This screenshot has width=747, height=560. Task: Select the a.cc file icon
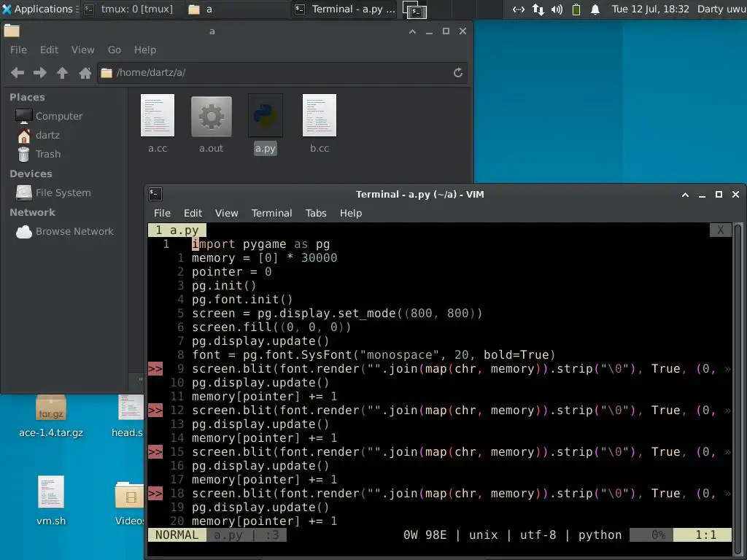[158, 115]
